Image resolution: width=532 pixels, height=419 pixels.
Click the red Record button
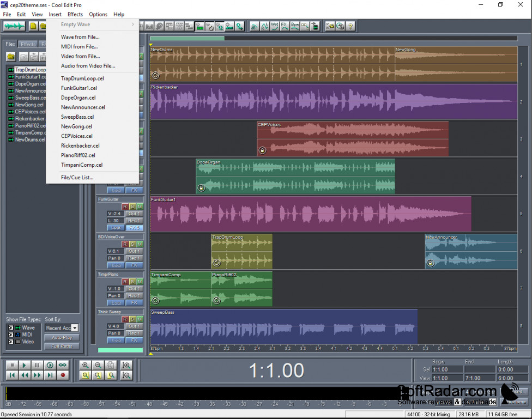click(63, 375)
